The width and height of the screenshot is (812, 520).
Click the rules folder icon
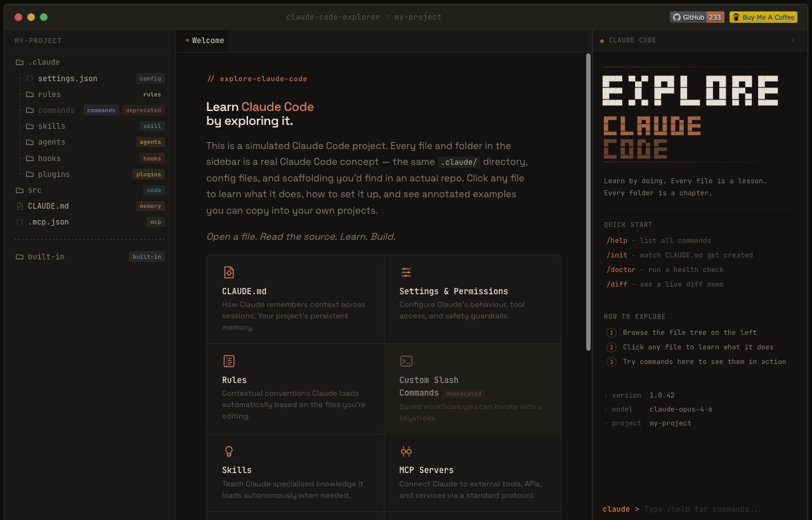pos(30,94)
